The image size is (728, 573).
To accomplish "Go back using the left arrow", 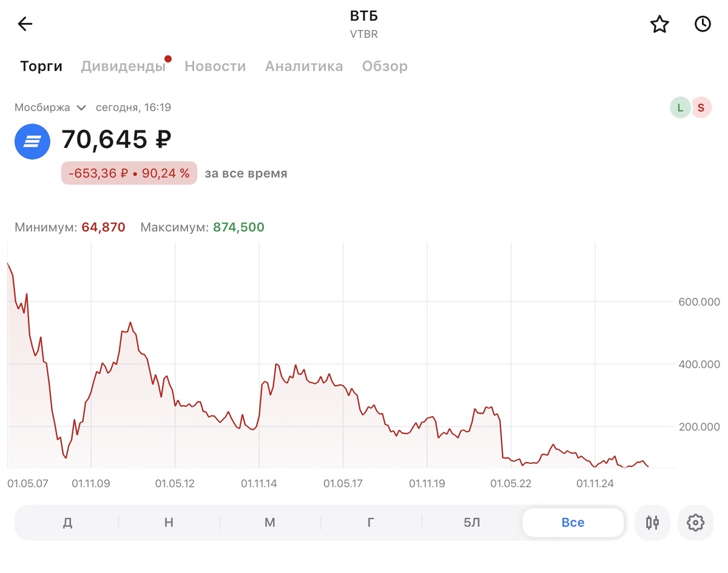I will (25, 24).
